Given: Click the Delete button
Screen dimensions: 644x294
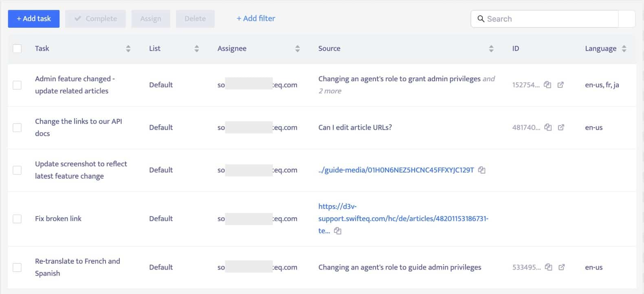Looking at the screenshot, I should 195,19.
